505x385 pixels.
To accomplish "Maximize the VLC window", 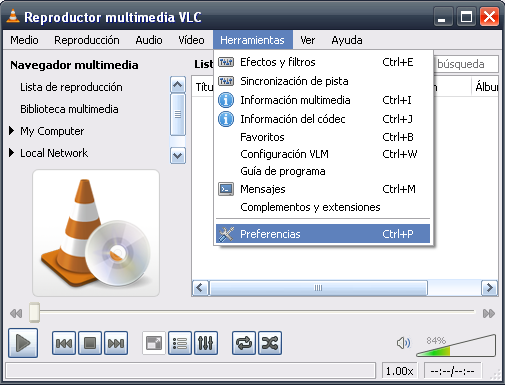I will point(466,17).
